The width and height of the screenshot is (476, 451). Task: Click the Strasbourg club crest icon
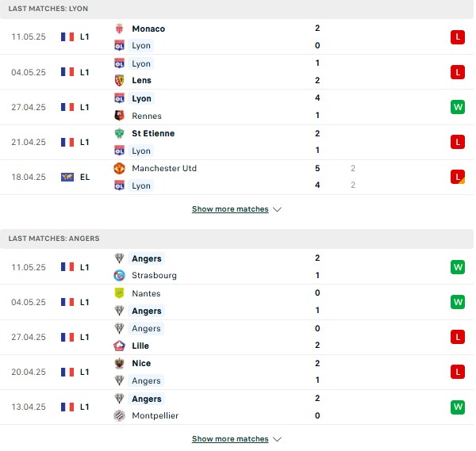click(x=119, y=275)
